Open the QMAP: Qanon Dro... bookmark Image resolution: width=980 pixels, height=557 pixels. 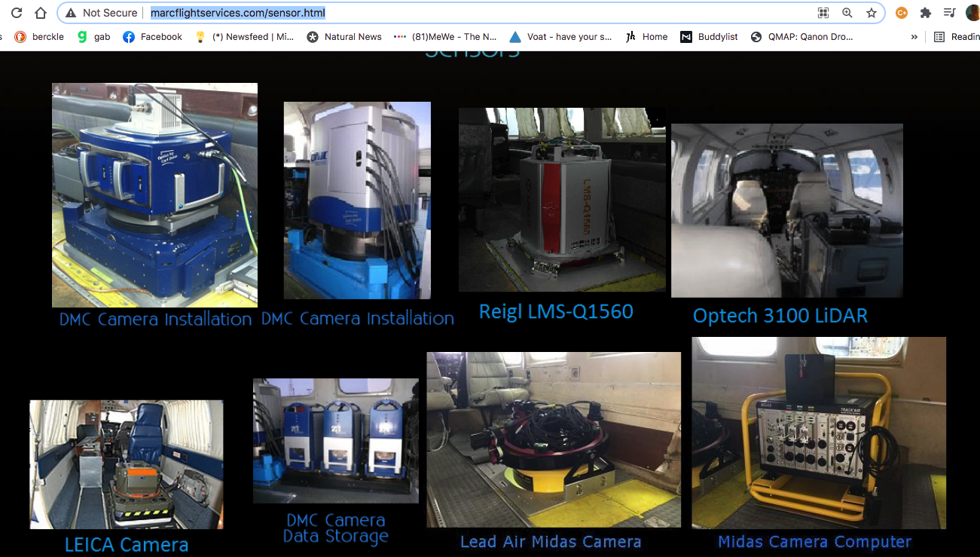coord(802,37)
